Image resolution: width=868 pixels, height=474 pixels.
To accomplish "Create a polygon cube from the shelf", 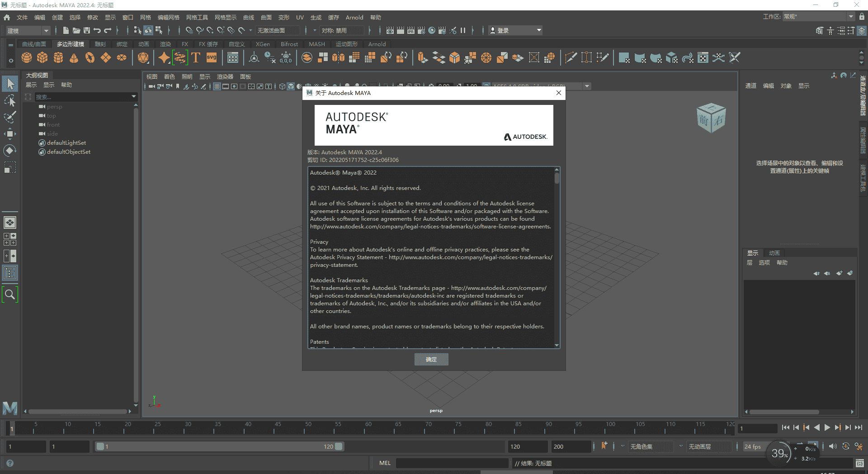I will (x=42, y=57).
